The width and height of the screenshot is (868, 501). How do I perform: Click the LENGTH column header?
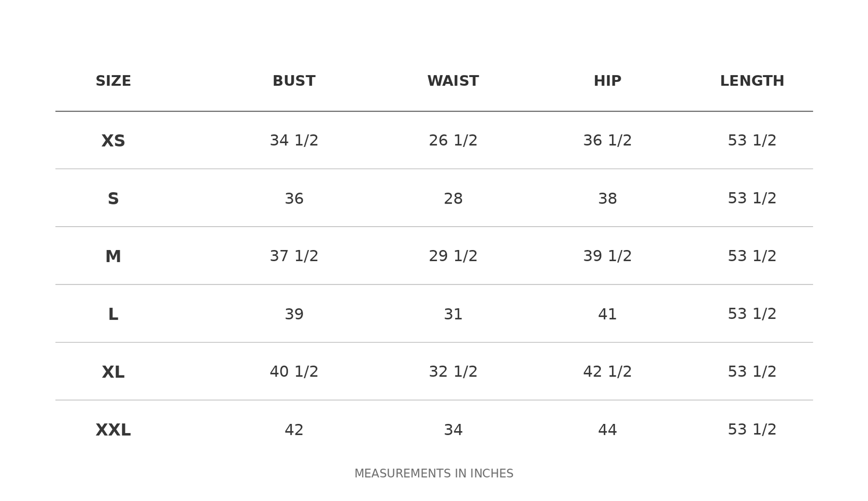coord(752,81)
